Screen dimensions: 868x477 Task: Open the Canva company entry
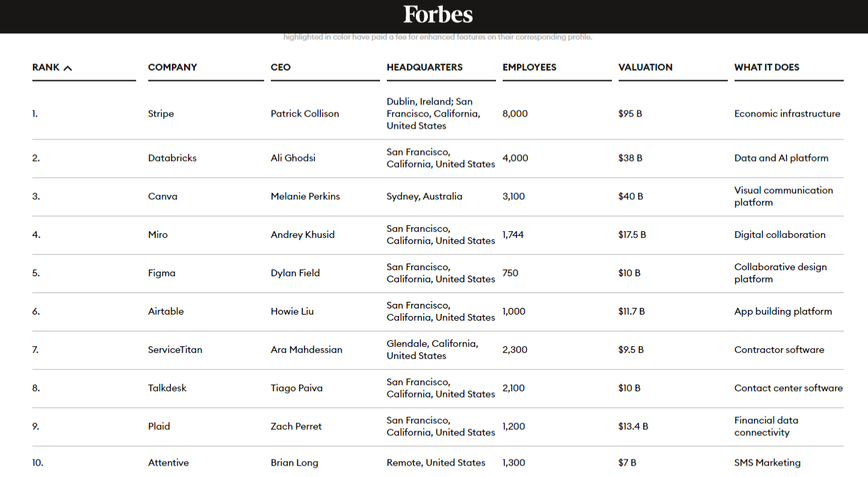(163, 197)
